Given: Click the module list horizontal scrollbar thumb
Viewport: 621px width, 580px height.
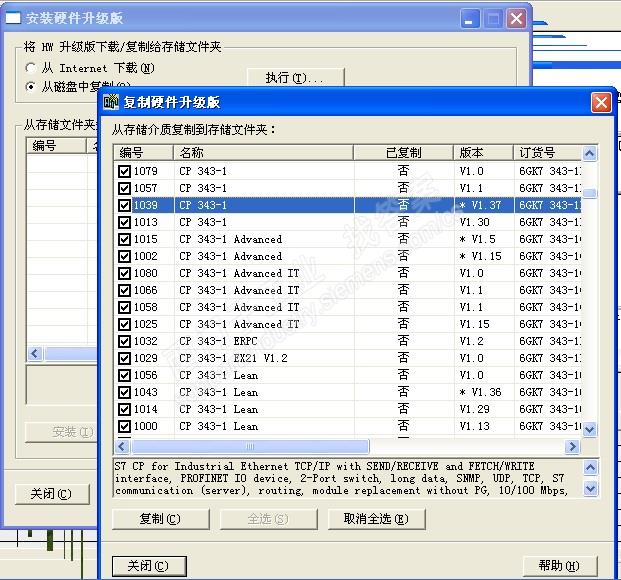Looking at the screenshot, I should [x=250, y=447].
